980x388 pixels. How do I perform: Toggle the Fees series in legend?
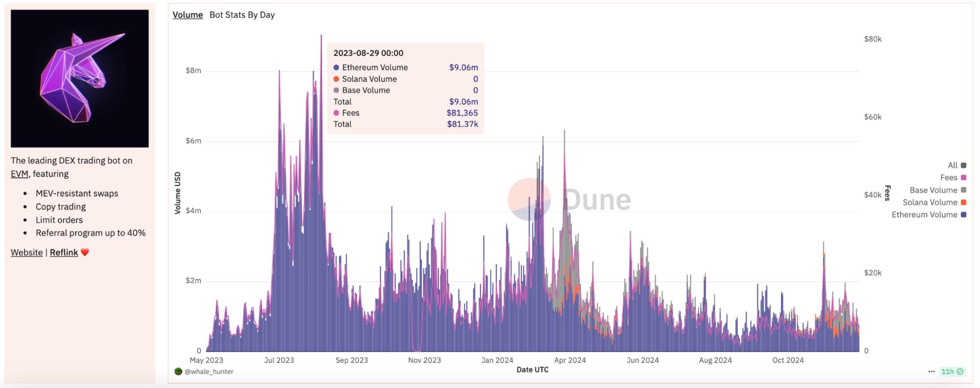pos(948,177)
